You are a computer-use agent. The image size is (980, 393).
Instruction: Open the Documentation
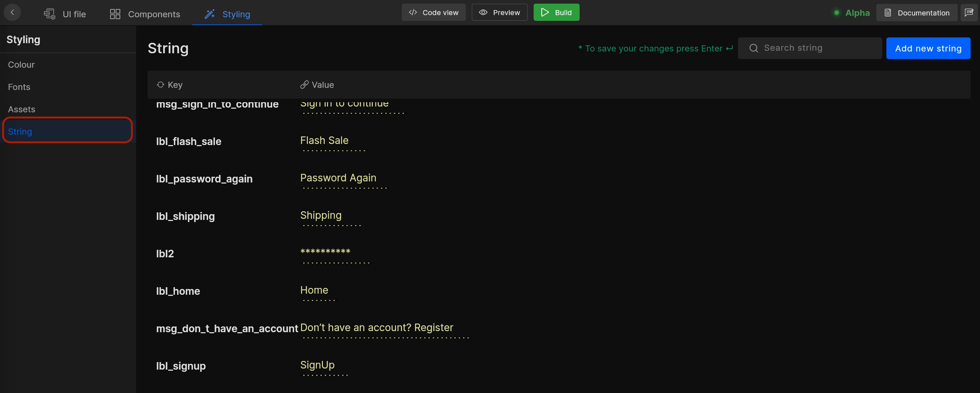pos(917,13)
